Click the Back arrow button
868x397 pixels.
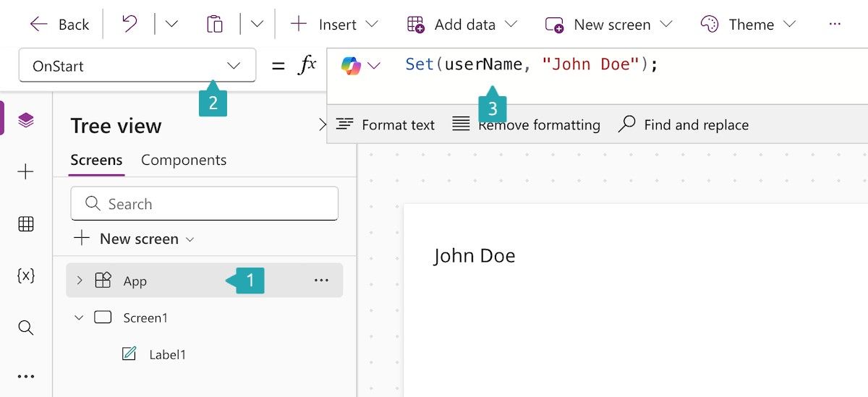click(x=59, y=25)
